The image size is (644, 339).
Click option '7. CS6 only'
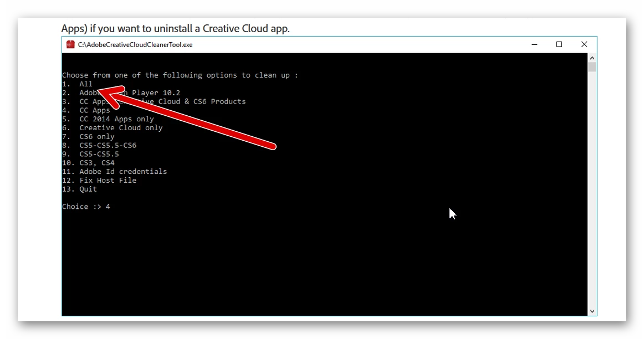(x=88, y=137)
